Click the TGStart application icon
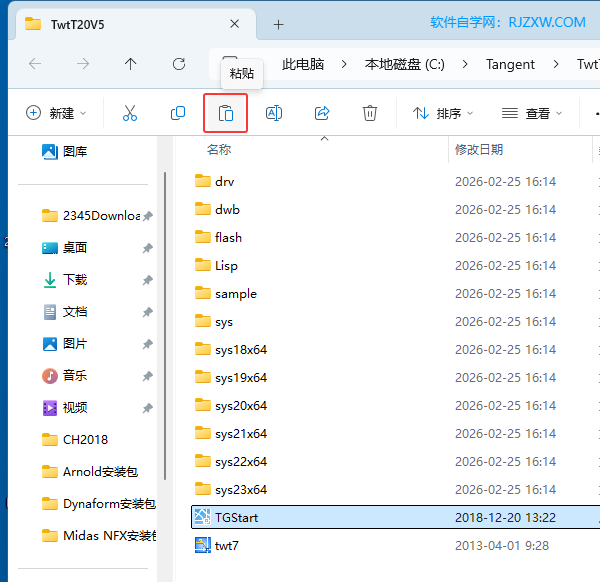 pyautogui.click(x=202, y=517)
